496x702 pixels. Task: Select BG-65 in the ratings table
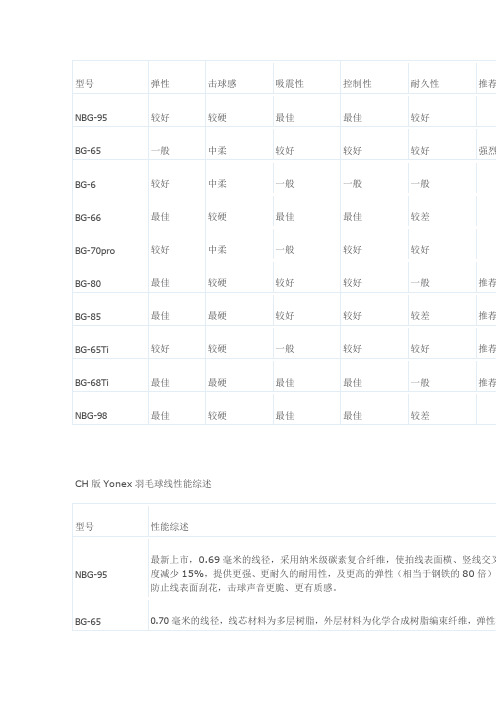point(88,151)
